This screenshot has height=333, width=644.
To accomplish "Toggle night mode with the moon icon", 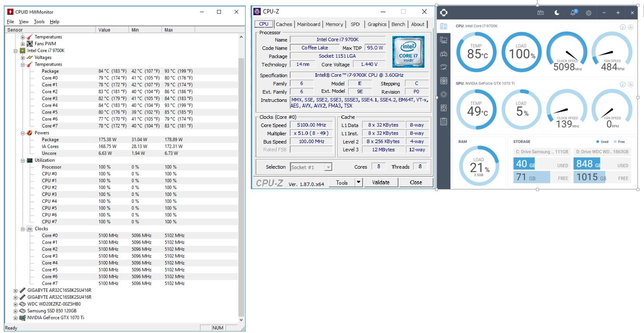I will pyautogui.click(x=557, y=13).
